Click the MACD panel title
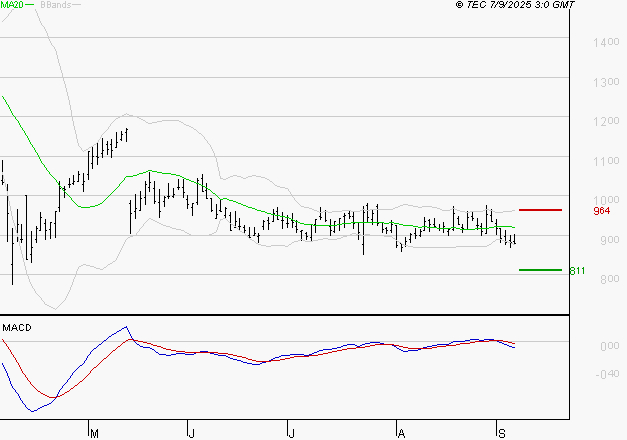 tap(17, 328)
